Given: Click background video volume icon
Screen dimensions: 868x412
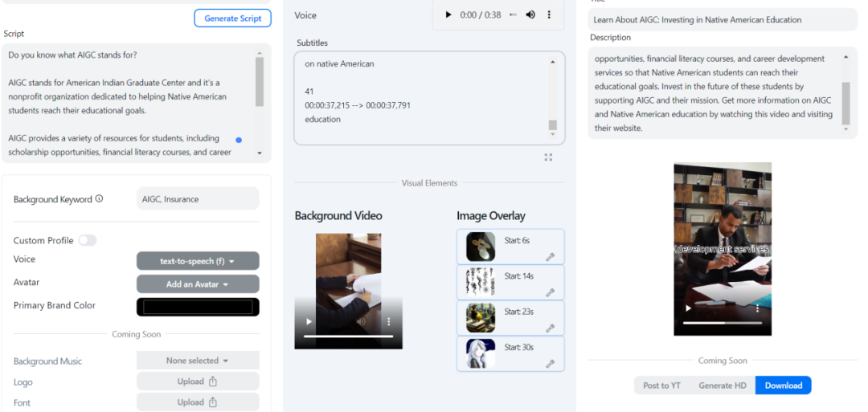Looking at the screenshot, I should coord(362,321).
